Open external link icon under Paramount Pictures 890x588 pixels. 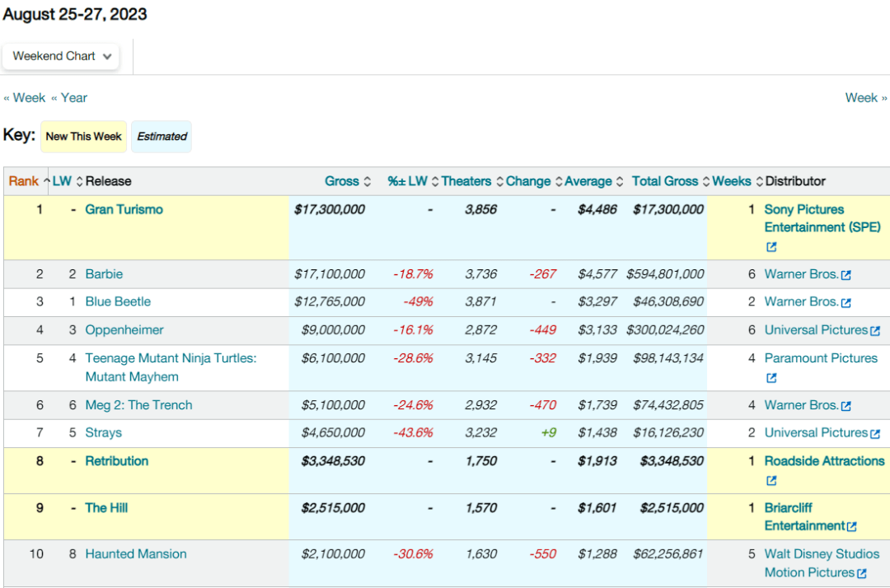[x=771, y=378]
